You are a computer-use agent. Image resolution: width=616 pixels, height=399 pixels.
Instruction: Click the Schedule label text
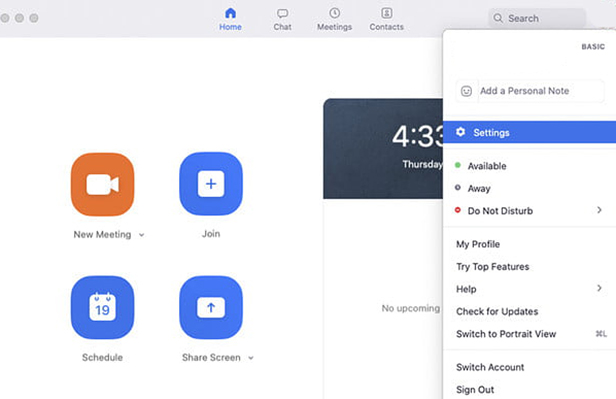point(102,357)
